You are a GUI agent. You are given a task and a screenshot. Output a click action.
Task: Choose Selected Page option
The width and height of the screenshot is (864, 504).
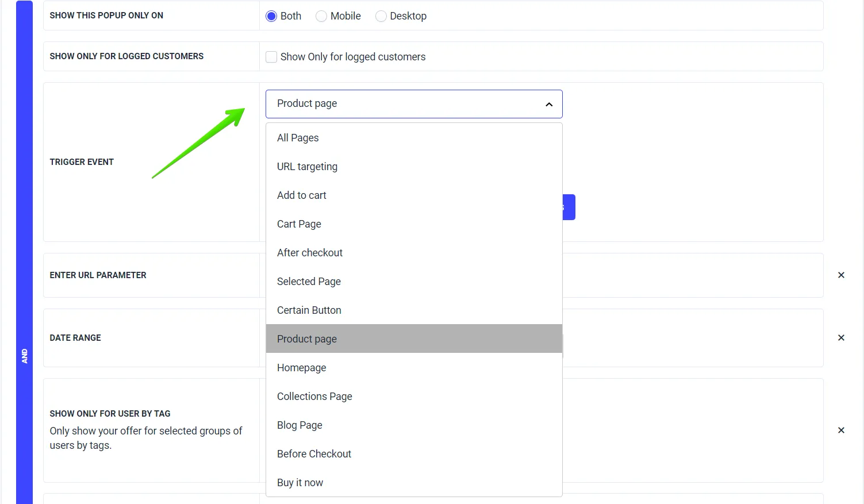click(414, 282)
